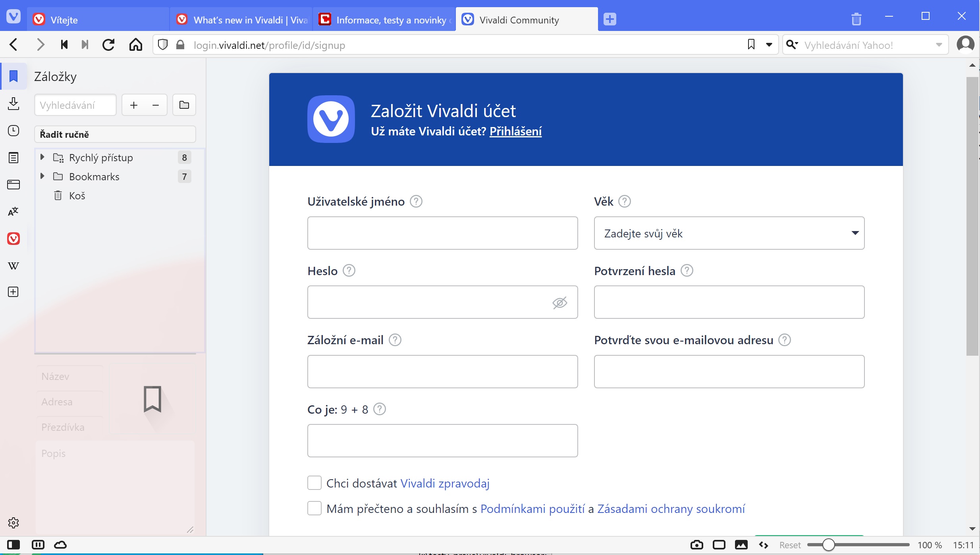
Task: Open the Translate panel
Action: pyautogui.click(x=14, y=212)
